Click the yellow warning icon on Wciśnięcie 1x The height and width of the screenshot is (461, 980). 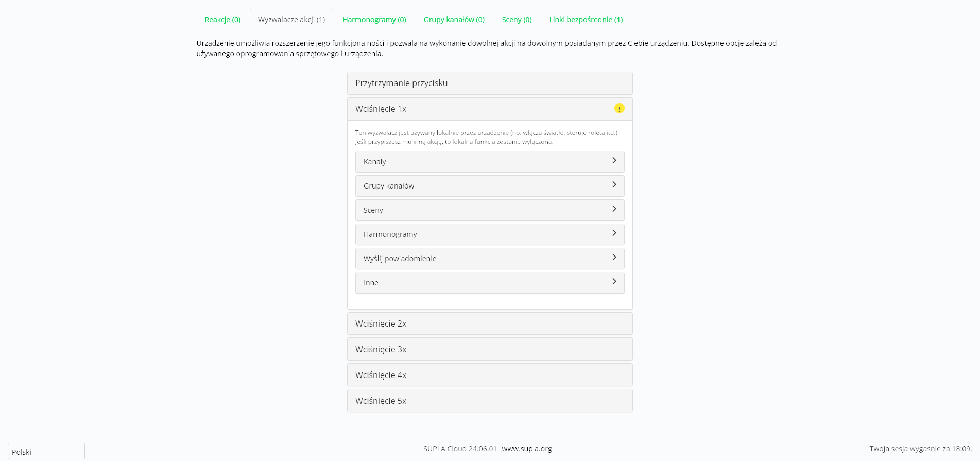pyautogui.click(x=619, y=108)
